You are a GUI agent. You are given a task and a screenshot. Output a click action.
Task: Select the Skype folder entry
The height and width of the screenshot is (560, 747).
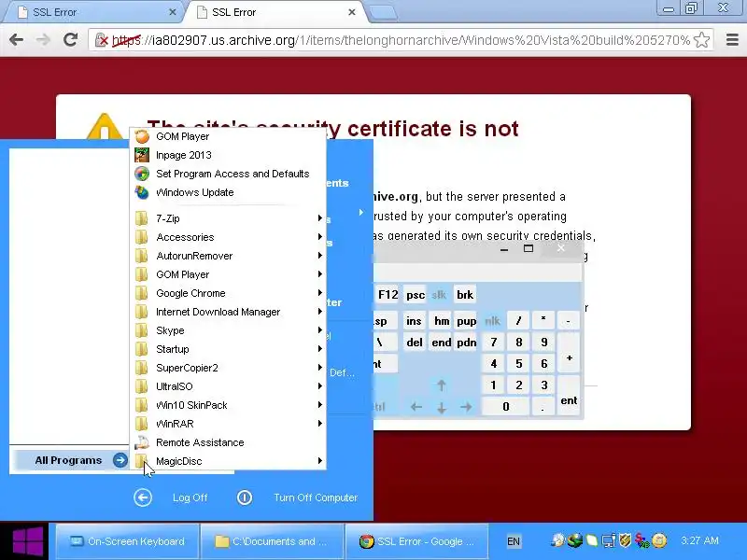click(228, 330)
